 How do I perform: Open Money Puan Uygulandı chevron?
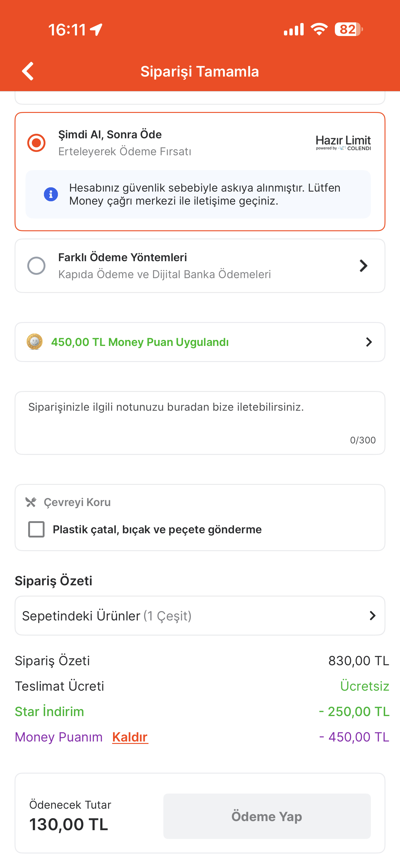tap(369, 342)
